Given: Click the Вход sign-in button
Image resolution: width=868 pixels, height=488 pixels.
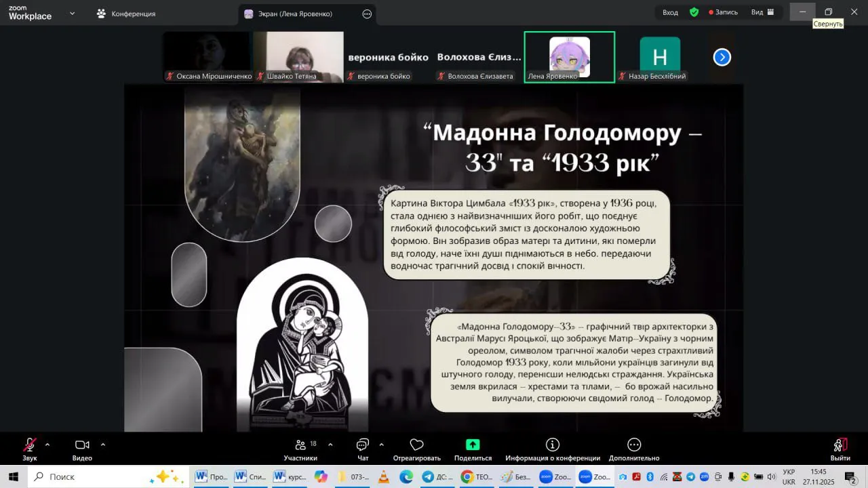Looking at the screenshot, I should (x=670, y=12).
